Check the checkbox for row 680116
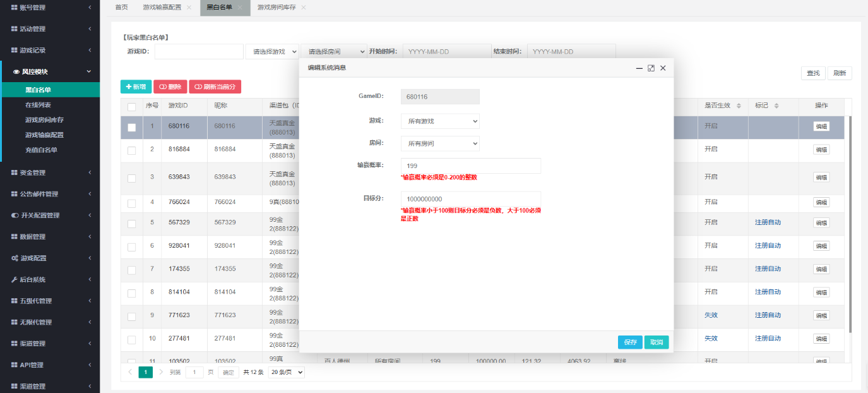Image resolution: width=868 pixels, height=393 pixels. click(132, 127)
